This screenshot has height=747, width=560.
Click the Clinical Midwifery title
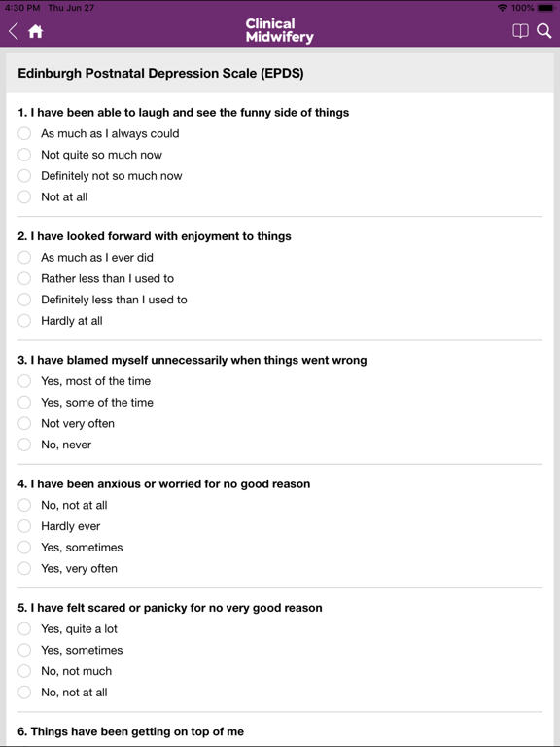click(280, 30)
